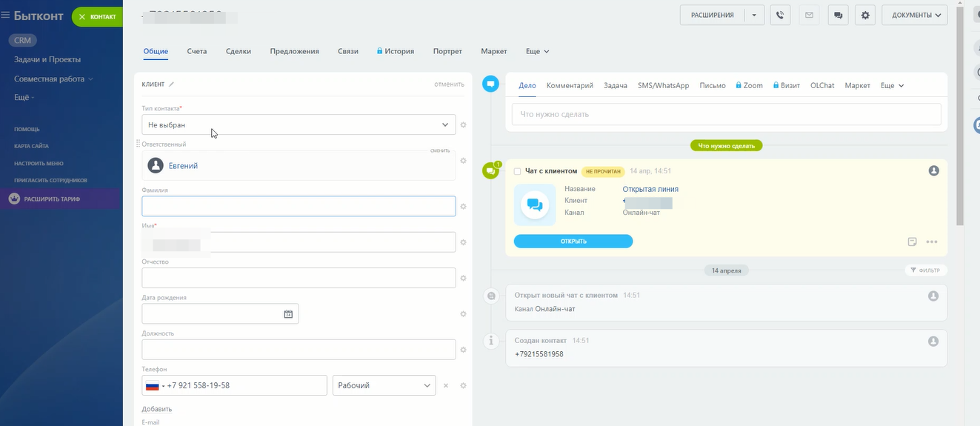Click the pencil icon next to КЛИЕНТ
This screenshot has height=426, width=980.
(172, 84)
